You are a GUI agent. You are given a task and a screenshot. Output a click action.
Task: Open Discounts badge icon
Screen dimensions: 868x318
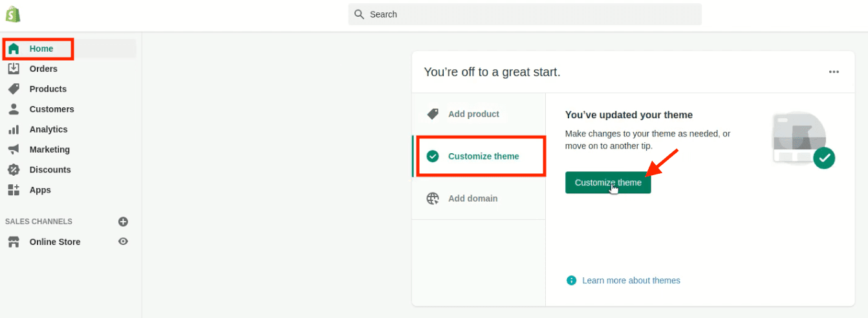pyautogui.click(x=14, y=169)
